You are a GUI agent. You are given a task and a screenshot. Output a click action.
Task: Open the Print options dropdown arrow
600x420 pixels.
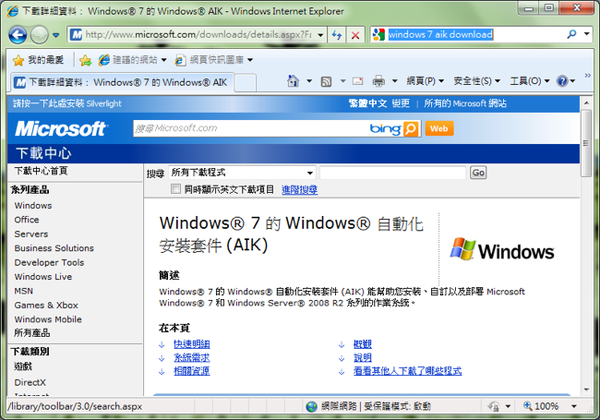[395, 81]
